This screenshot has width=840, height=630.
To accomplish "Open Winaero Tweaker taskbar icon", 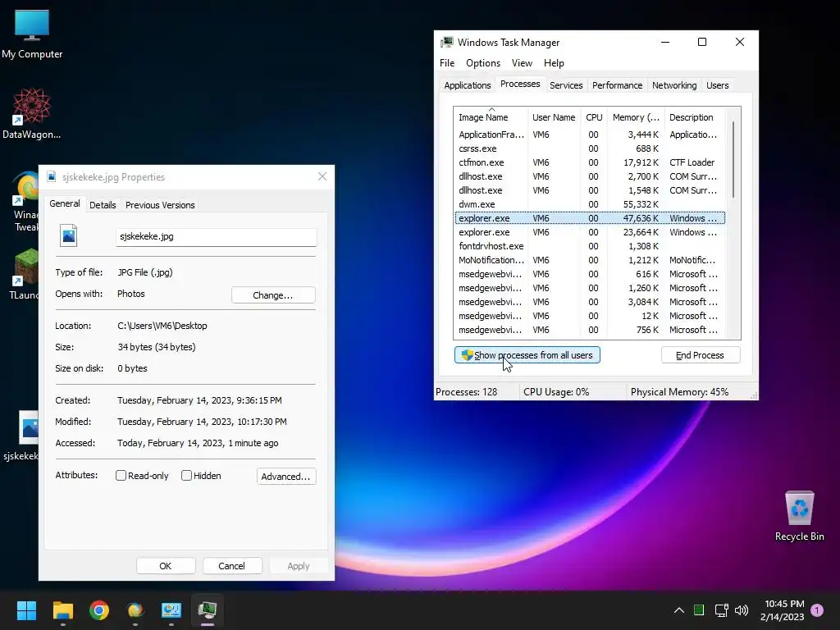I will point(135,610).
